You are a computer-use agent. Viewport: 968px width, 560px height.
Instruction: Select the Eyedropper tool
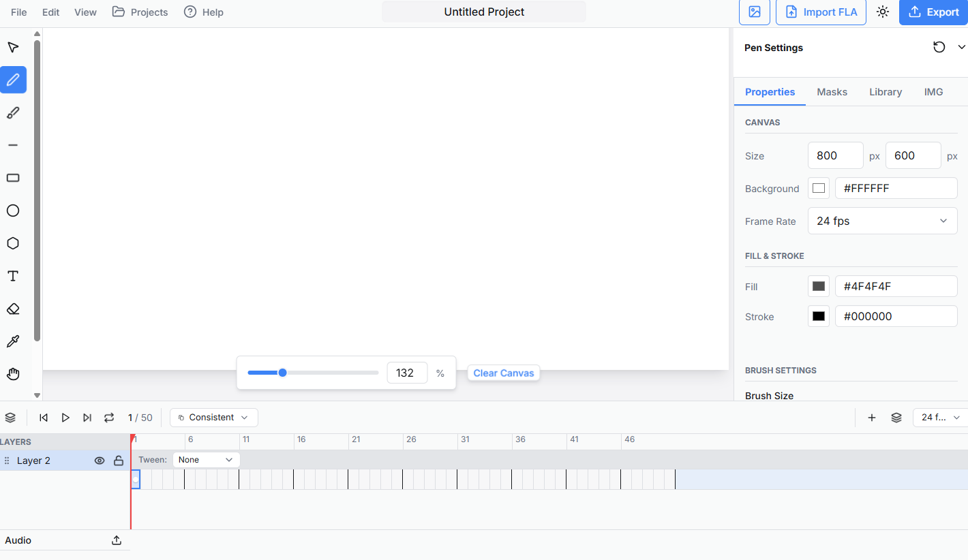(13, 341)
